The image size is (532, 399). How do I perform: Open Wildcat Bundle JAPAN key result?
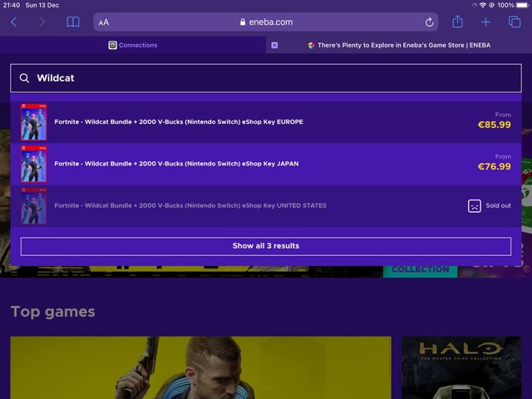(x=266, y=164)
